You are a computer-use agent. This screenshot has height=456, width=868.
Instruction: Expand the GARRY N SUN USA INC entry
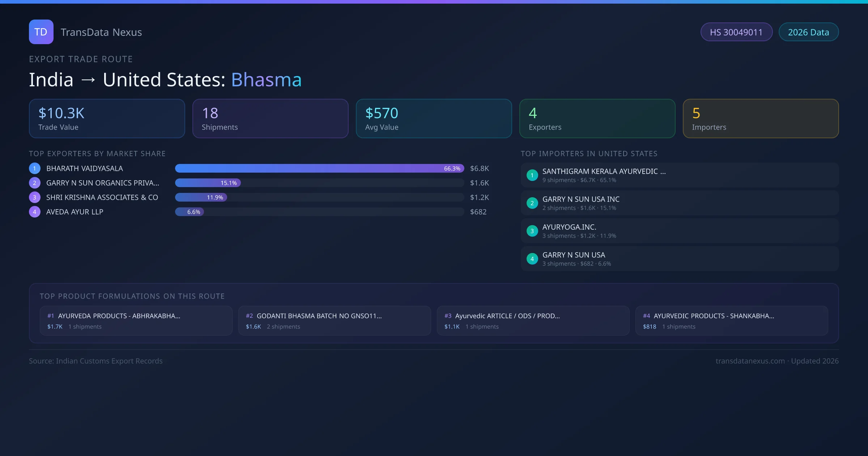click(x=679, y=203)
